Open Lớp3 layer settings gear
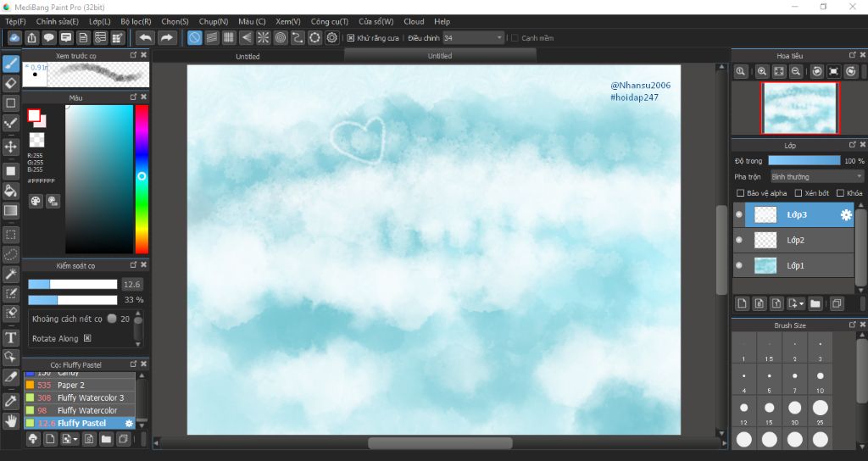Screen dimensions: 868x461 click(846, 214)
